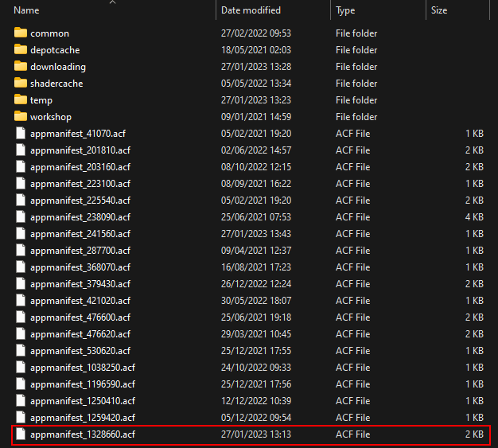This screenshot has width=498, height=448.
Task: Select file name appmanifest_201810.acf
Action: click(x=80, y=150)
